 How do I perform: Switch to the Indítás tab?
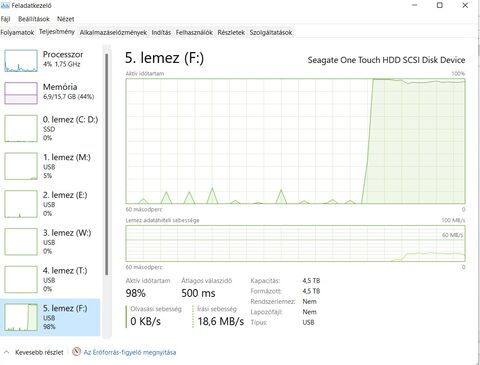(x=161, y=32)
